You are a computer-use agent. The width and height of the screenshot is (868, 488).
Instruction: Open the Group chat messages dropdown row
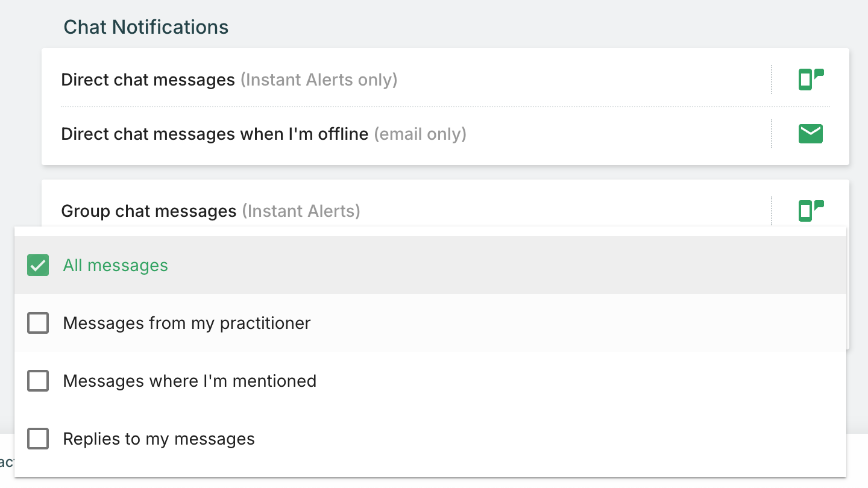coord(149,211)
